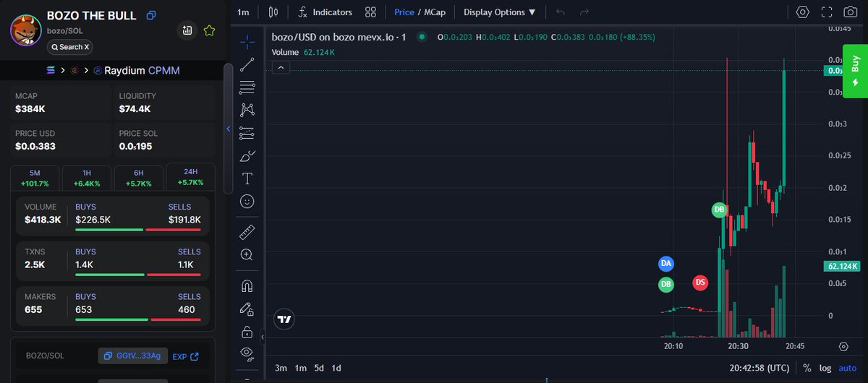Set chart range to 3m
Screen dimensions: 868x383
point(281,368)
